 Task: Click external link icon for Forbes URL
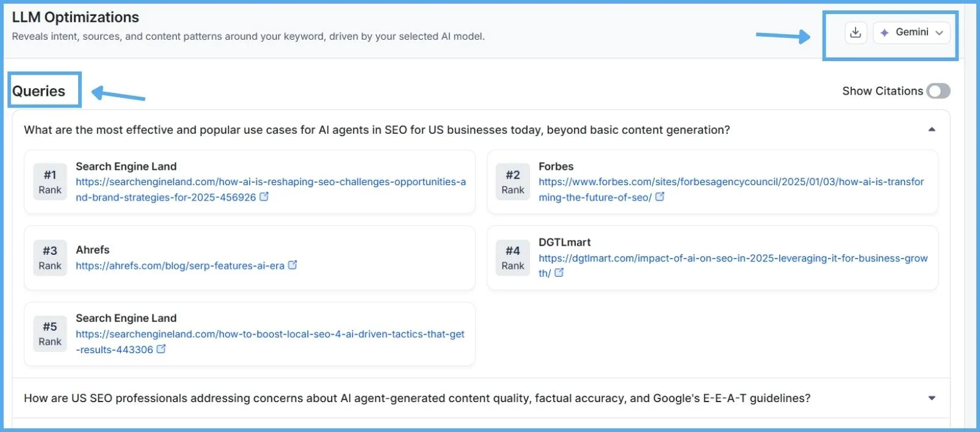tap(660, 197)
